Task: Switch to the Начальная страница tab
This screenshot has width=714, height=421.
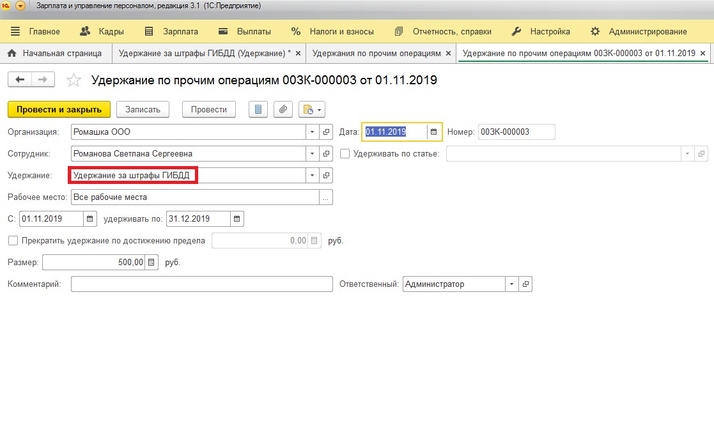Action: point(55,52)
